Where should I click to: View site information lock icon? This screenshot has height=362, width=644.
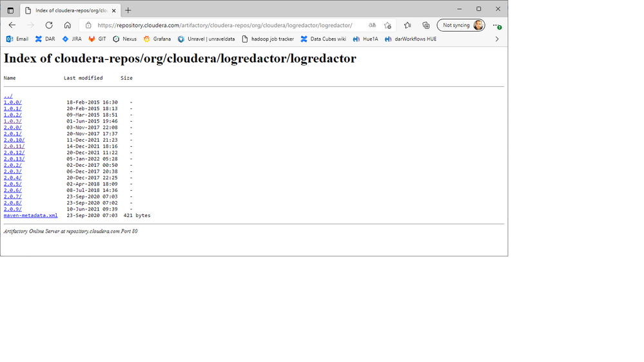coord(88,25)
